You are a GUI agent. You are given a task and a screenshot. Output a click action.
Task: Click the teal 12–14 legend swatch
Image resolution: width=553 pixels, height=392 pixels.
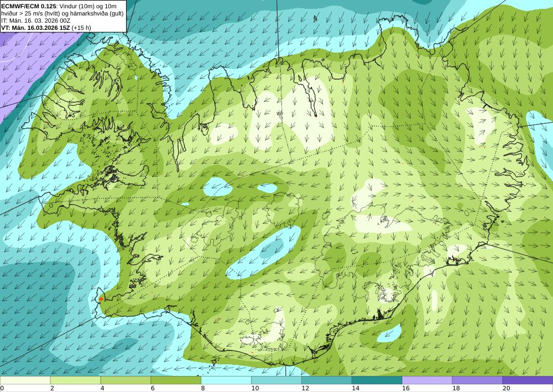pos(327,380)
